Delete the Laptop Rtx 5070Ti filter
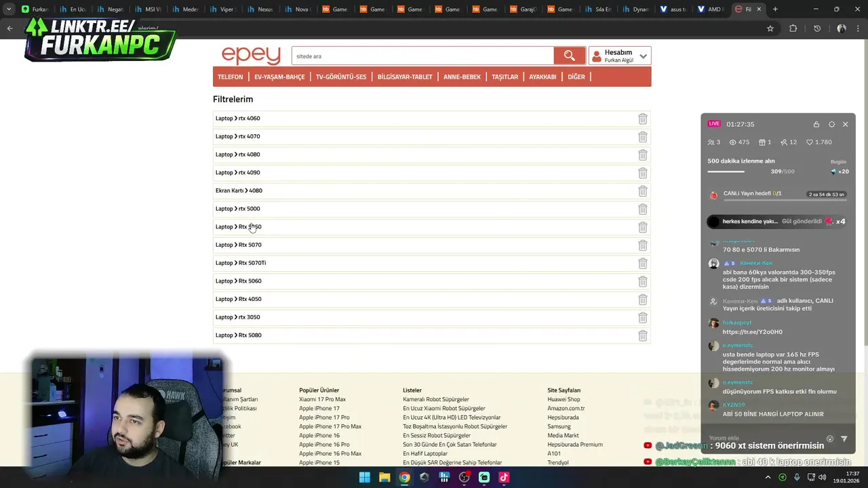 pos(642,263)
